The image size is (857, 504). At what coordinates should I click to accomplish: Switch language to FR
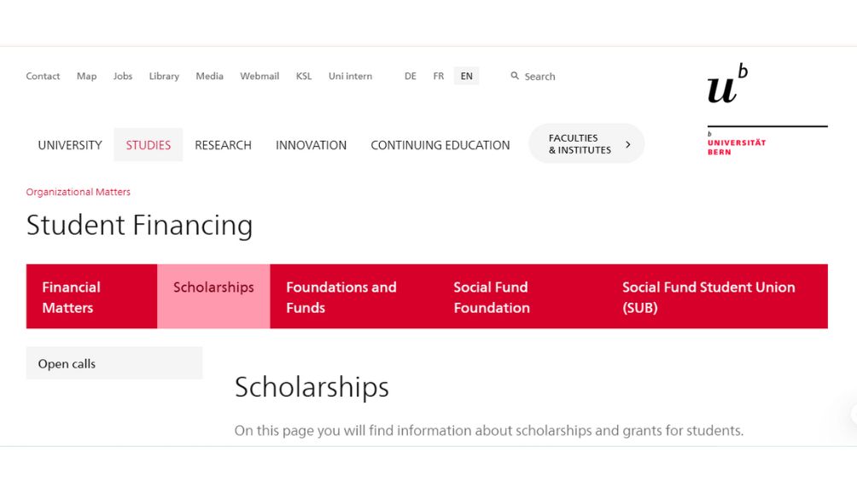[x=438, y=76]
